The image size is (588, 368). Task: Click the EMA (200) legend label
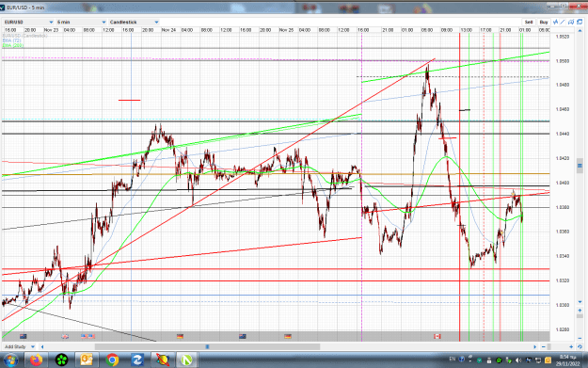point(13,45)
